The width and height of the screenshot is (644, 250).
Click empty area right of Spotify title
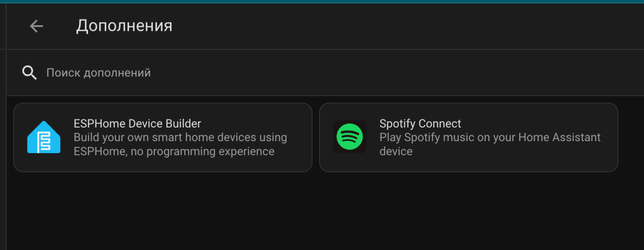(x=536, y=123)
